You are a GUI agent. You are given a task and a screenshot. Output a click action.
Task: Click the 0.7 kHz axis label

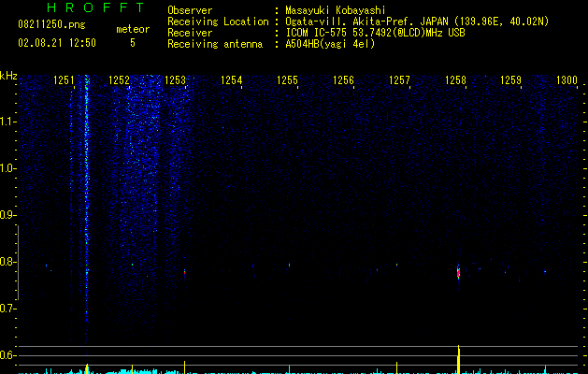tap(7, 309)
